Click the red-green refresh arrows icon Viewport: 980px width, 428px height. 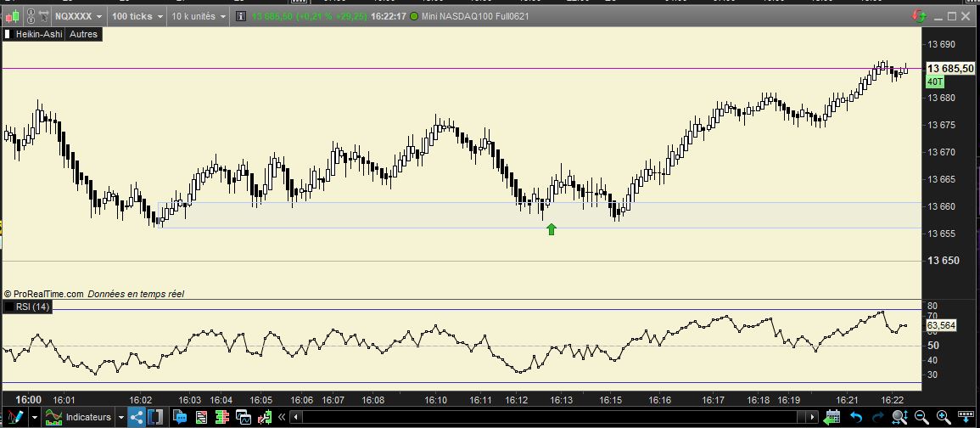[919, 16]
